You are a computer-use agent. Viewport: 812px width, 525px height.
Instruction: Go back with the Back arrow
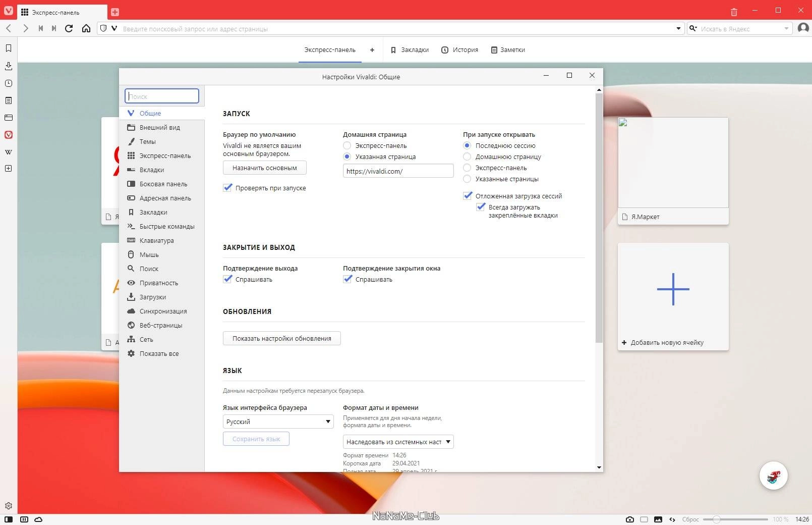(x=9, y=28)
